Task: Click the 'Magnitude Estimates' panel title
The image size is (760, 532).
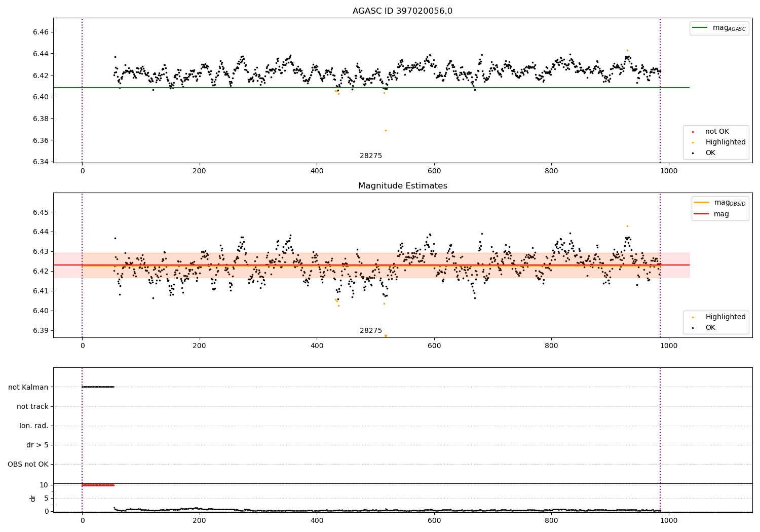Action: (402, 186)
